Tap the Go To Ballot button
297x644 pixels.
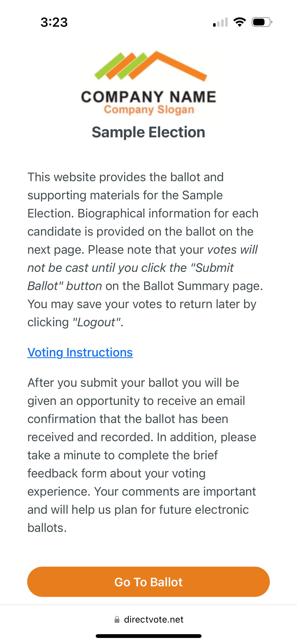(148, 582)
